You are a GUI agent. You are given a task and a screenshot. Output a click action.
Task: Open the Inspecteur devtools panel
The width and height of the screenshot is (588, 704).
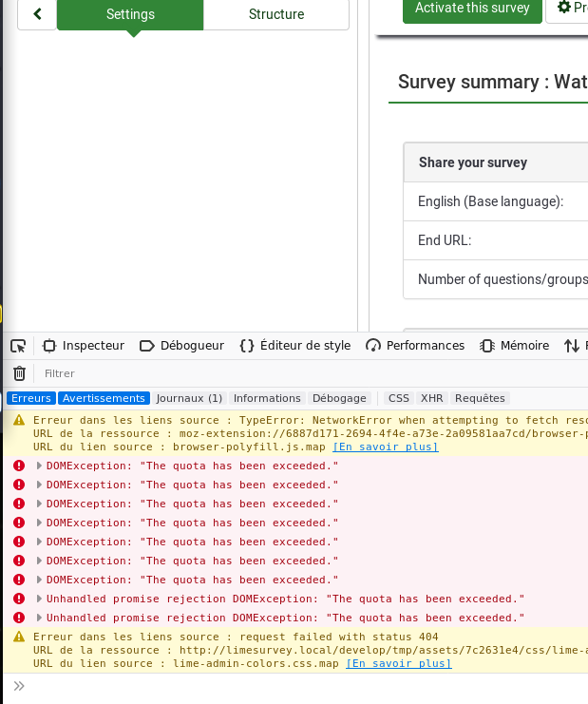[84, 346]
